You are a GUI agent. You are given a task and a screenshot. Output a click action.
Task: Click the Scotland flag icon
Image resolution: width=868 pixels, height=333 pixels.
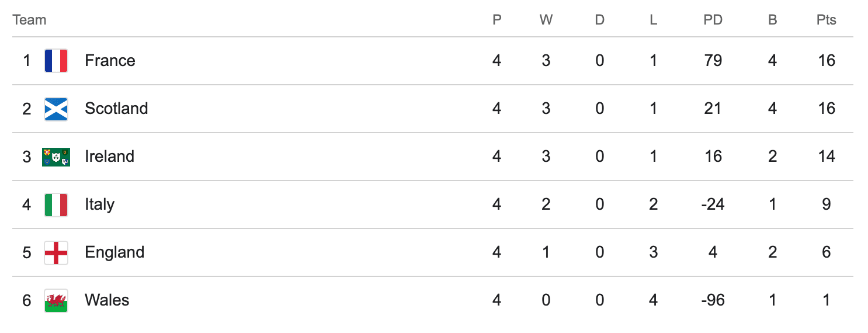tap(56, 109)
